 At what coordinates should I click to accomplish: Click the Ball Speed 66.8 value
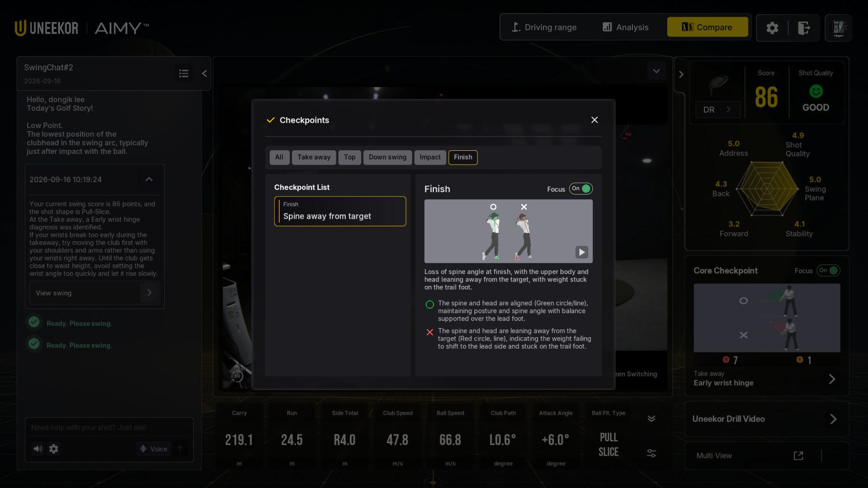(x=450, y=440)
